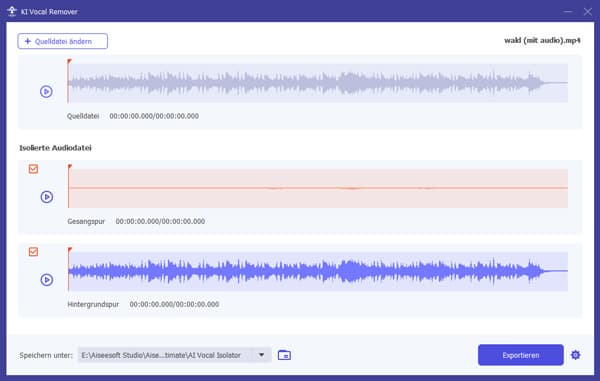Click the Quelldatei waveform timeline
The width and height of the screenshot is (600, 381).
[318, 83]
